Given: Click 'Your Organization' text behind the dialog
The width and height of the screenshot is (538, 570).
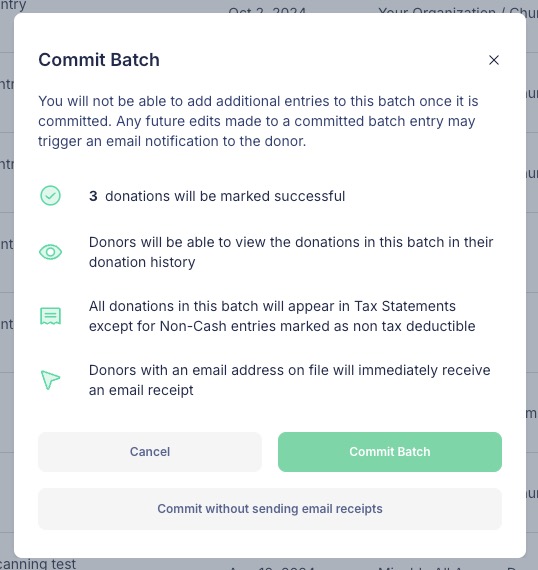Looking at the screenshot, I should pyautogui.click(x=437, y=10).
